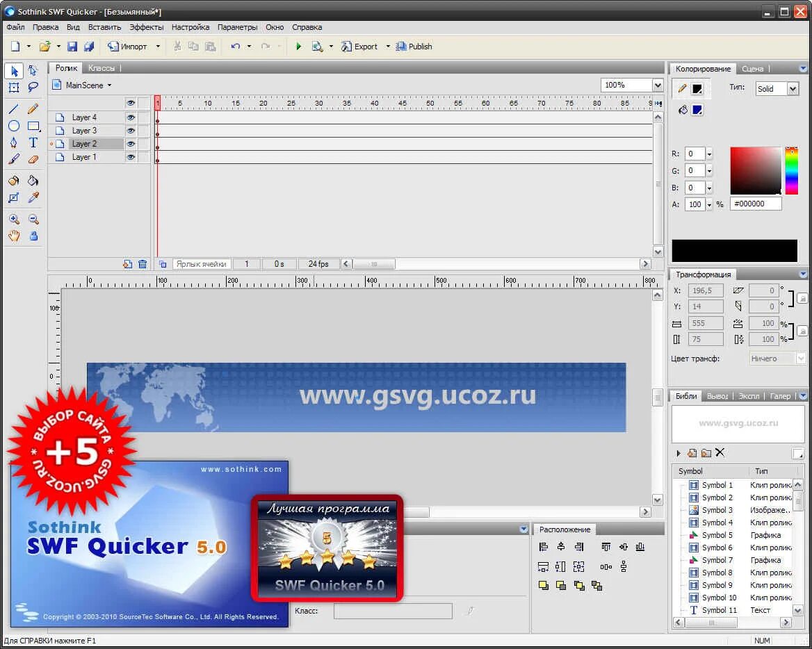Viewport: 812px width, 649px height.
Task: Open the Export dropdown arrow
Action: pyautogui.click(x=388, y=47)
